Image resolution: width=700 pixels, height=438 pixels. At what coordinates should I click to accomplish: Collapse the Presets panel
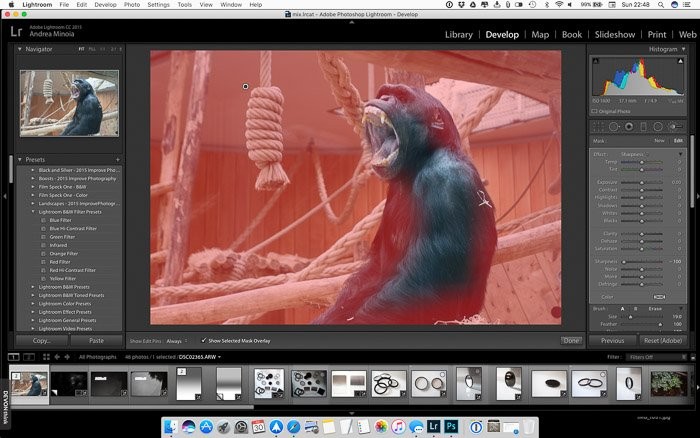tap(20, 159)
